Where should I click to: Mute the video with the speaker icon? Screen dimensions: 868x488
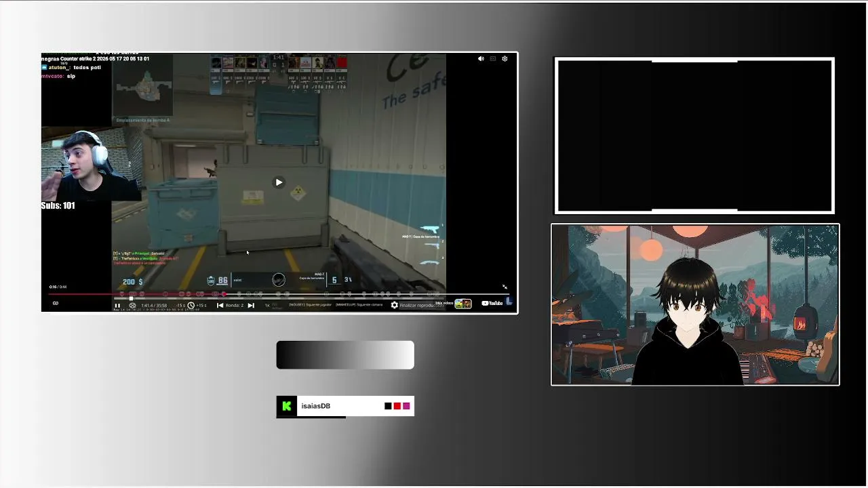tap(481, 59)
